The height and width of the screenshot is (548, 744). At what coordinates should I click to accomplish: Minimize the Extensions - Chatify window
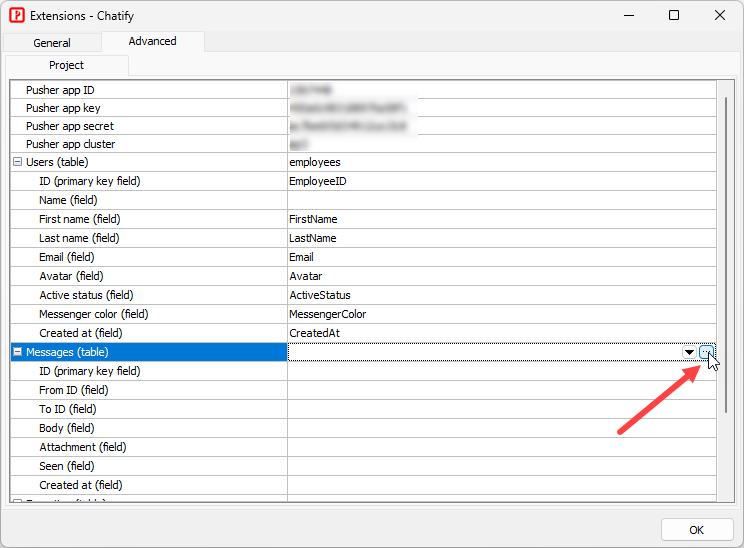point(629,15)
